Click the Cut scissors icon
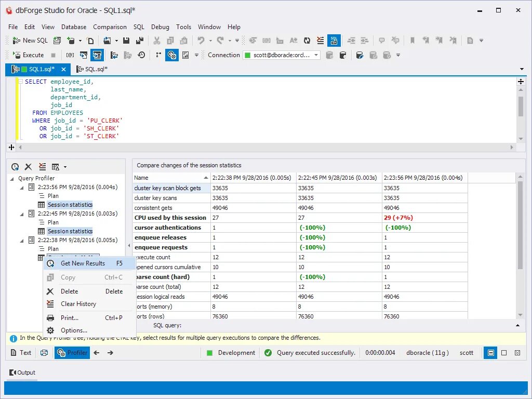532x399 pixels. [x=157, y=41]
